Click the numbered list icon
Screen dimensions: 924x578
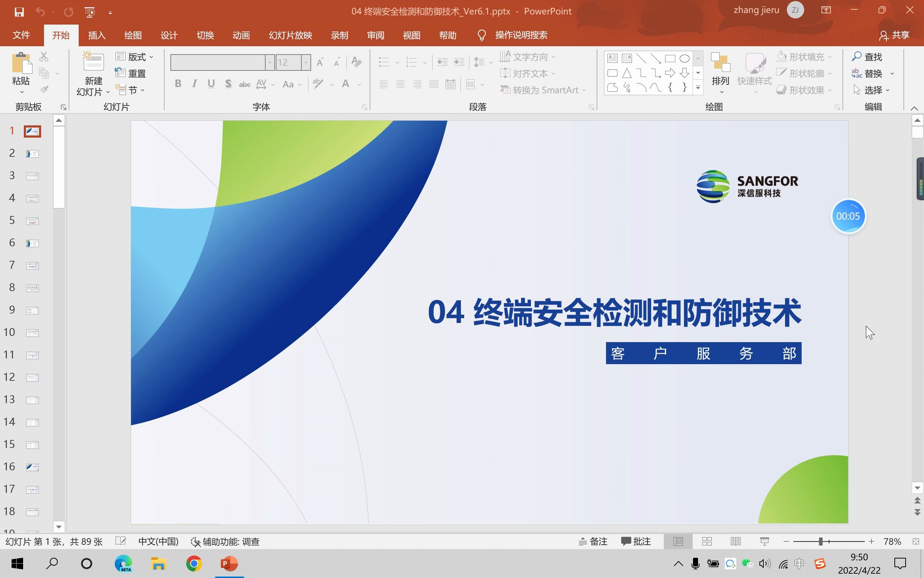pos(411,62)
